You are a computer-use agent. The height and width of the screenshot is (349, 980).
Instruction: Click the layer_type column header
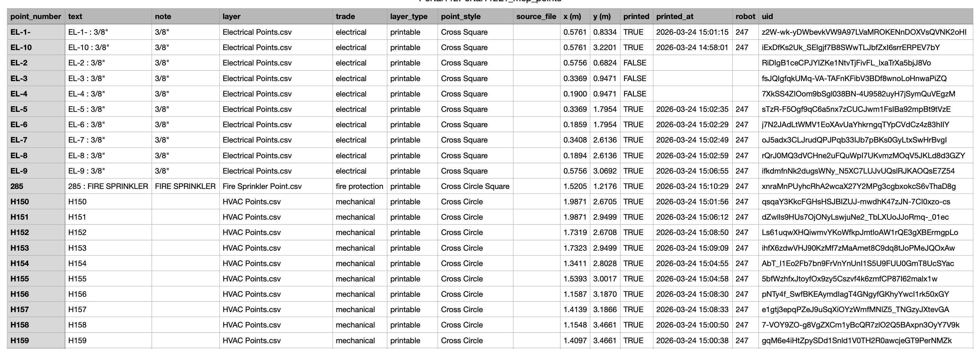[412, 16]
